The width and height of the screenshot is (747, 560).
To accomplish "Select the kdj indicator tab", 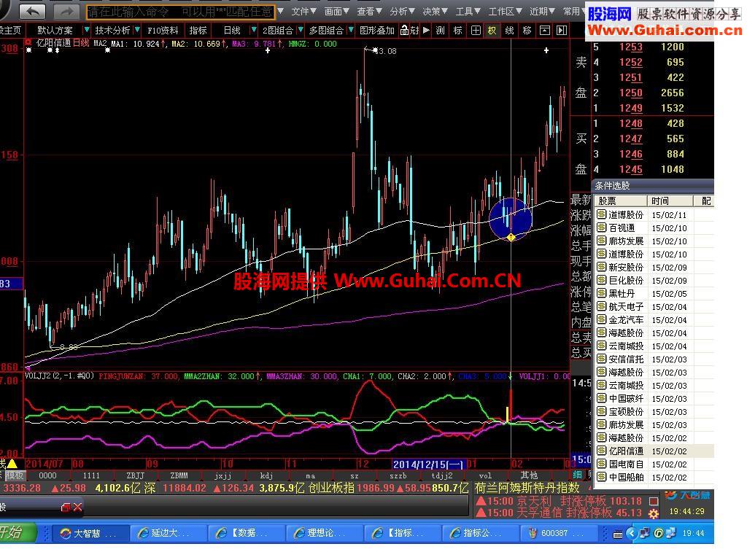I will pos(267,475).
